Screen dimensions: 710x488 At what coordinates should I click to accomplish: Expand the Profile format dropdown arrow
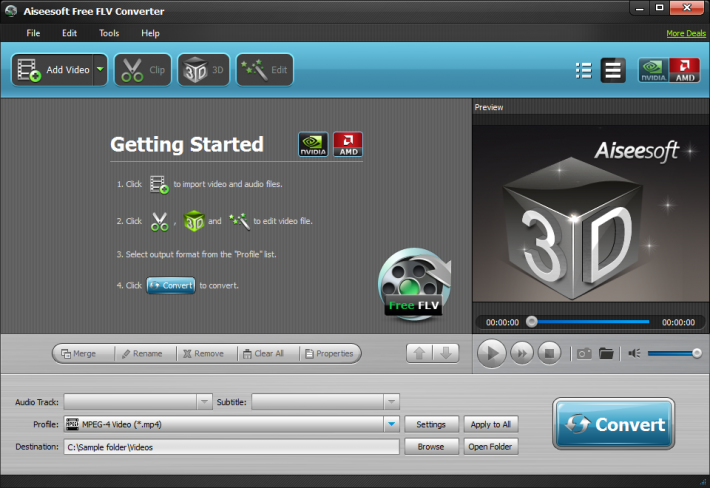(392, 424)
